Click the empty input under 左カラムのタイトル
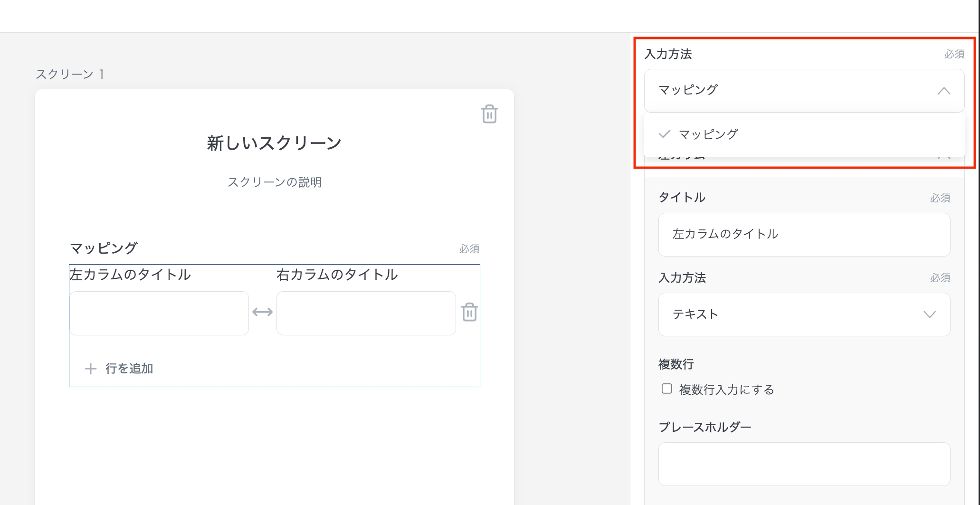980x505 pixels. click(x=159, y=313)
